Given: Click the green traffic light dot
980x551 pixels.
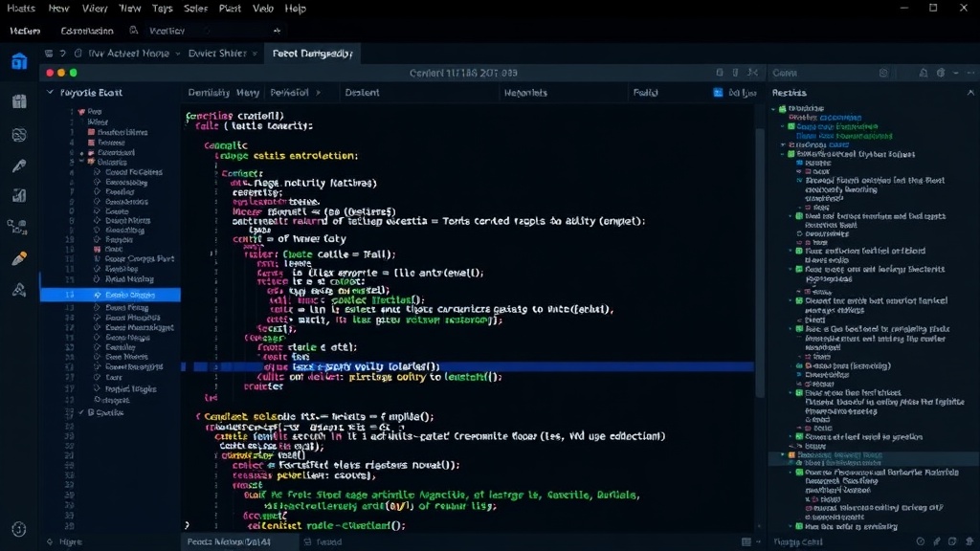Looking at the screenshot, I should [73, 73].
